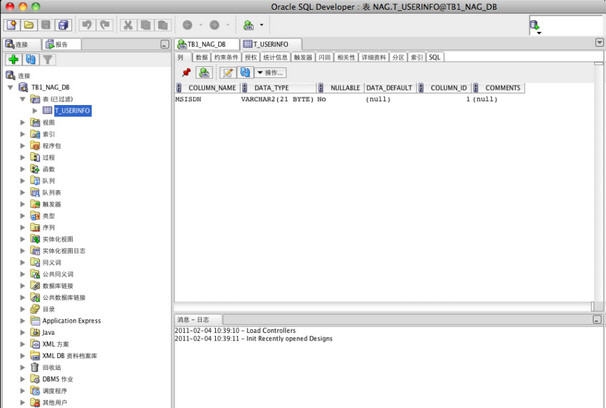Screen dimensions: 606x408
Task: Switch to the 数据 (Data) tab
Action: (199, 57)
